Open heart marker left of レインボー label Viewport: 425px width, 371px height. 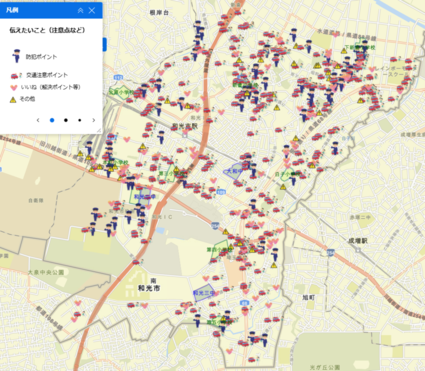coord(372,70)
